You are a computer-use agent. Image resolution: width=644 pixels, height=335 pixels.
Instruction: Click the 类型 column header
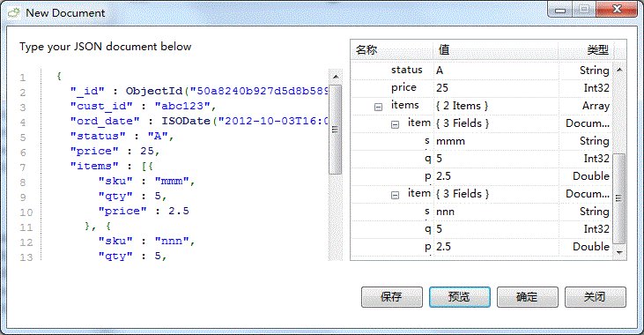586,50
